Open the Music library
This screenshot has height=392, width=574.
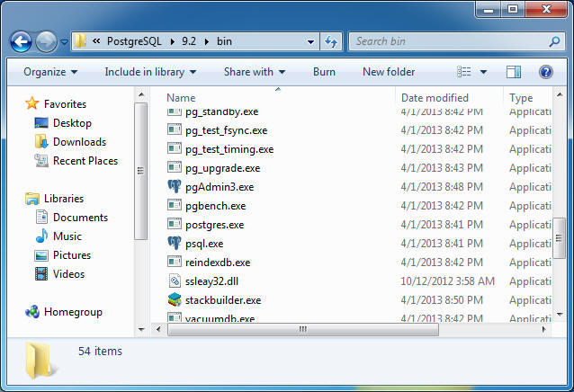[x=67, y=236]
